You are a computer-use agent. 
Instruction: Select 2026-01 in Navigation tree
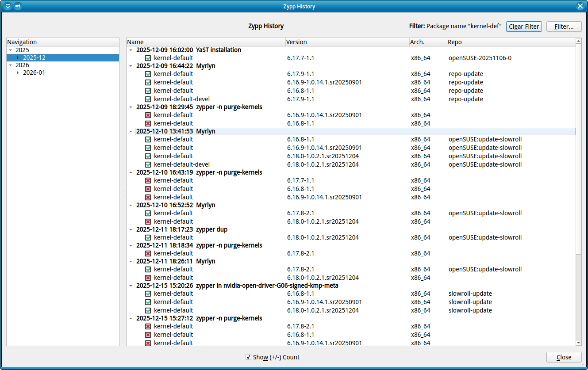34,72
